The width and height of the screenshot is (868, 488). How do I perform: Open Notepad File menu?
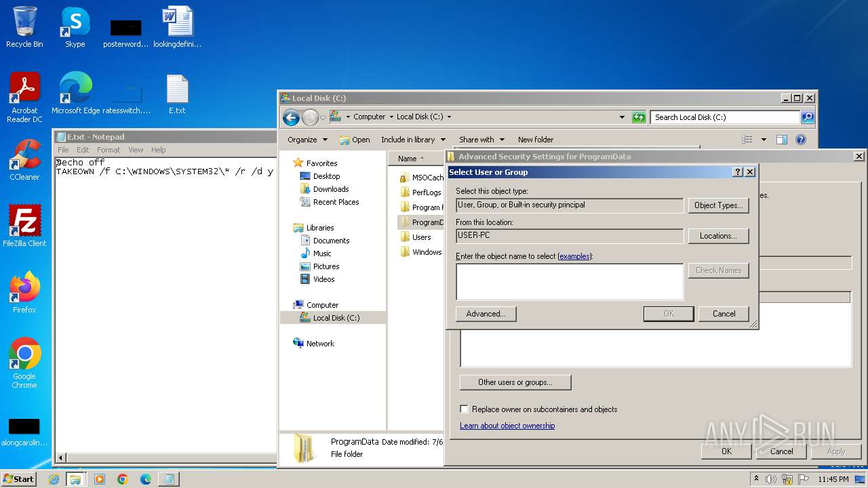tap(63, 150)
